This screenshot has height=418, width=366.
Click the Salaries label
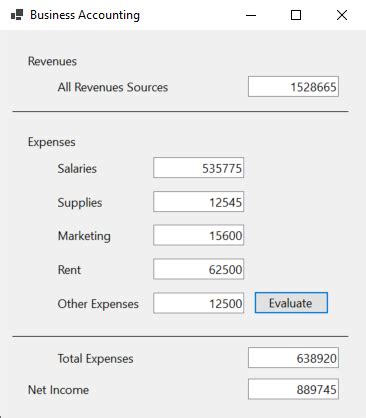(77, 168)
